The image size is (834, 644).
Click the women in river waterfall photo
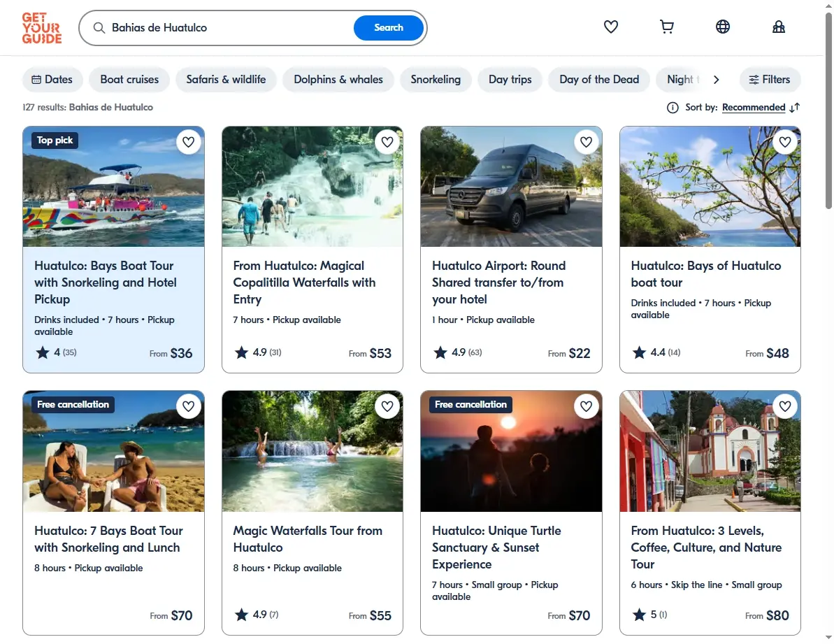312,452
